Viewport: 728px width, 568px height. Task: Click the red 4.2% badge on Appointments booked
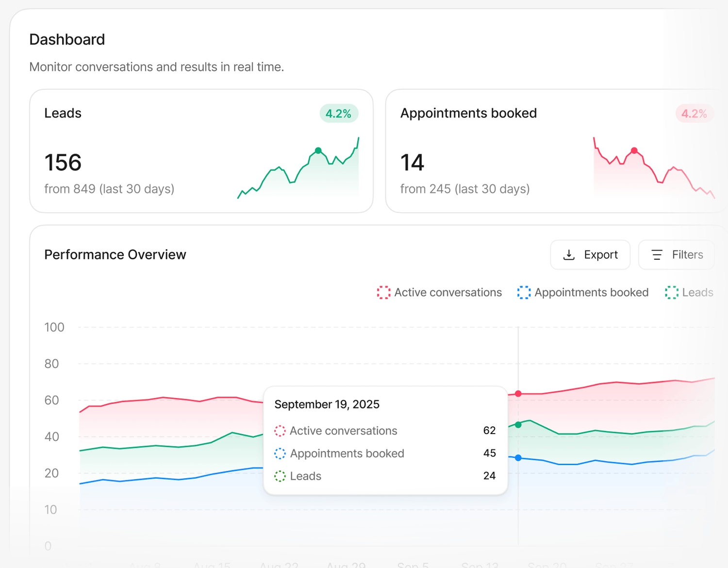(695, 114)
